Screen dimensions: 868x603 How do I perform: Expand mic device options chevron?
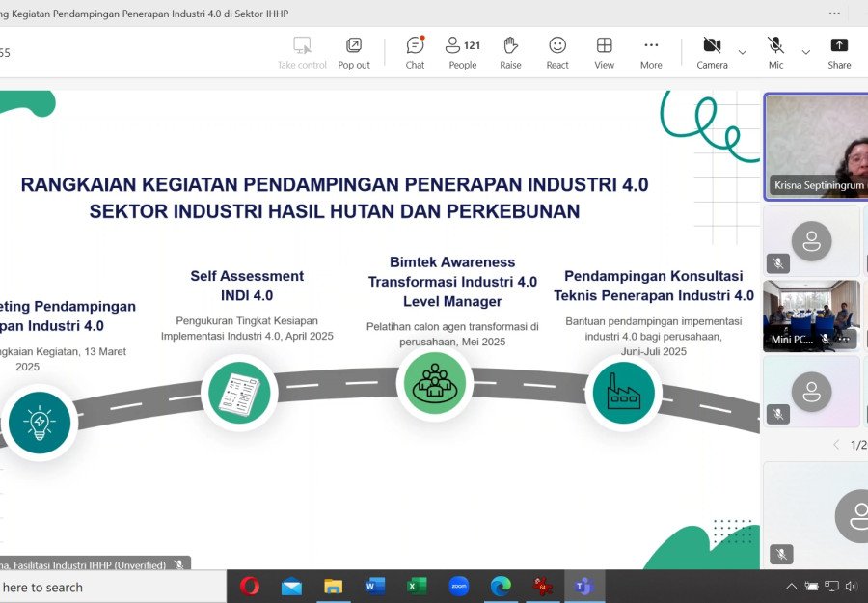tap(806, 53)
